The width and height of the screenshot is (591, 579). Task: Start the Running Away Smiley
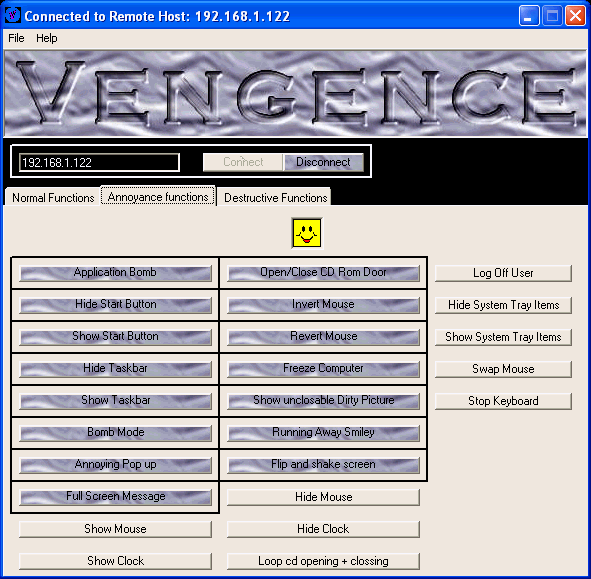tap(323, 433)
